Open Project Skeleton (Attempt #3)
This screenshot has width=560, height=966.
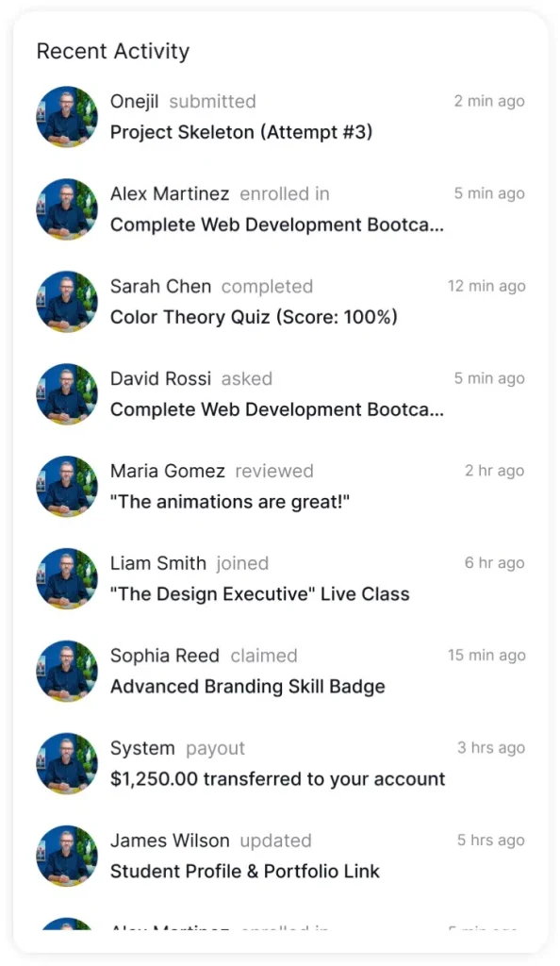click(241, 132)
